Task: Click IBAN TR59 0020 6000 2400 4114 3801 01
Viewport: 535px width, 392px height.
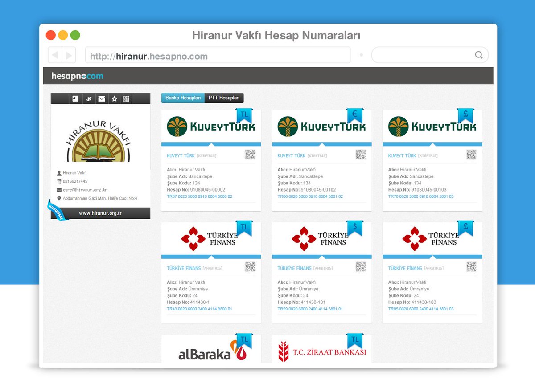Action: (x=310, y=309)
